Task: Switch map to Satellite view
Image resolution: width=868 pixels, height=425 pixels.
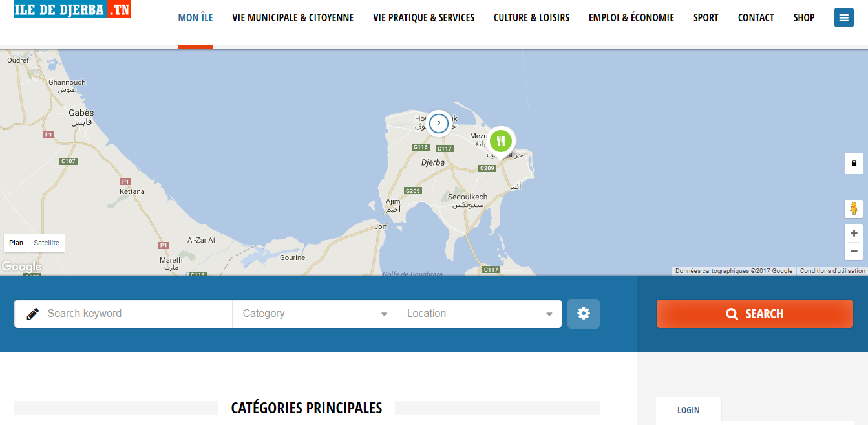Action: [x=47, y=243]
